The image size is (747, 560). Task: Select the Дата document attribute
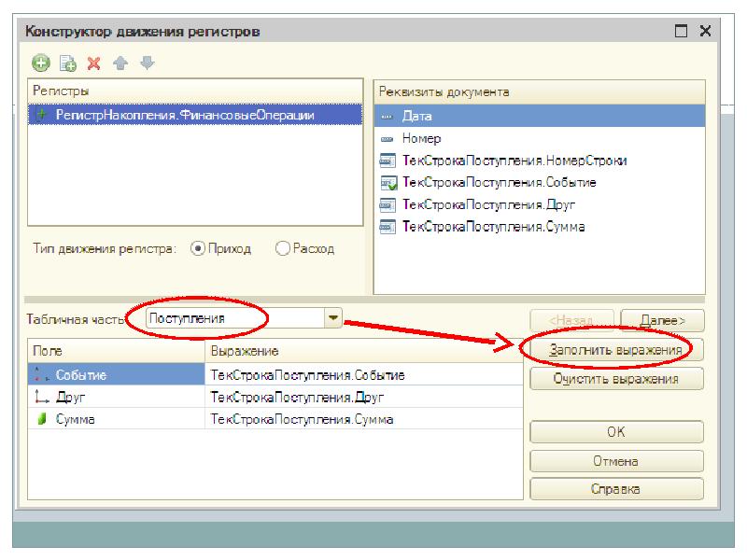point(416,116)
